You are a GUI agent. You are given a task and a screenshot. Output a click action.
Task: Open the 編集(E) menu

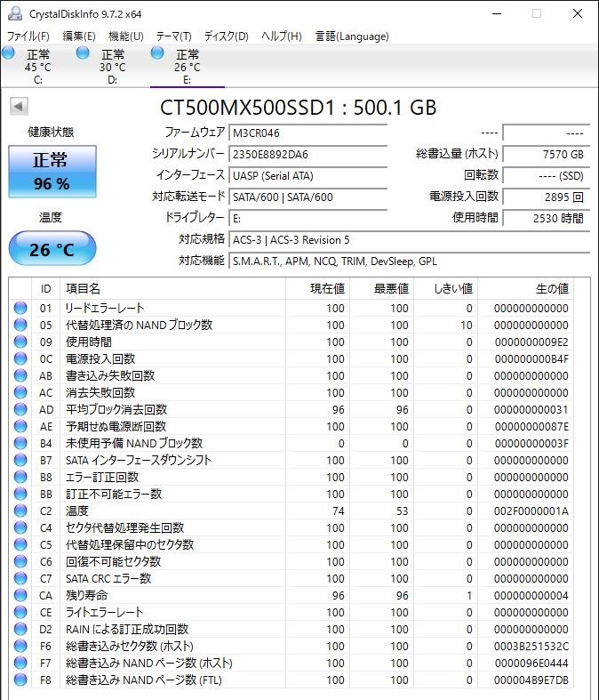(x=79, y=36)
